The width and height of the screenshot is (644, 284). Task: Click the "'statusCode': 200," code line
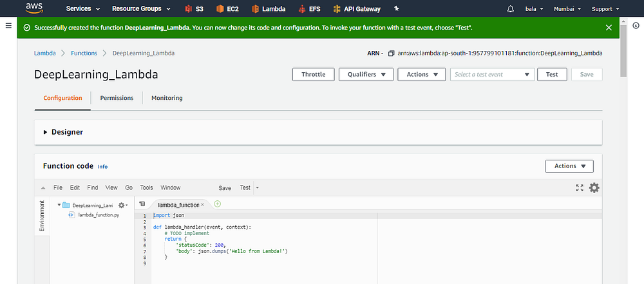[201, 245]
